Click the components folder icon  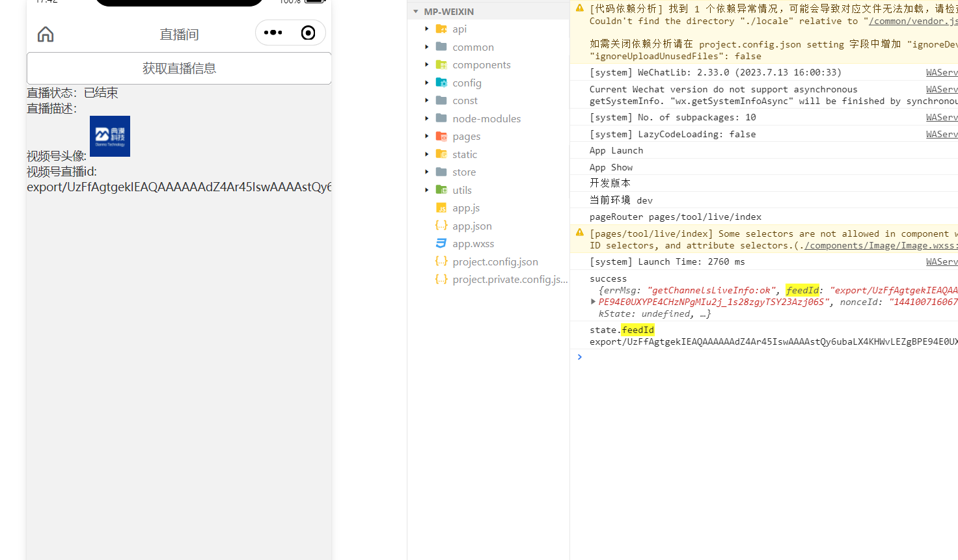[x=441, y=64]
